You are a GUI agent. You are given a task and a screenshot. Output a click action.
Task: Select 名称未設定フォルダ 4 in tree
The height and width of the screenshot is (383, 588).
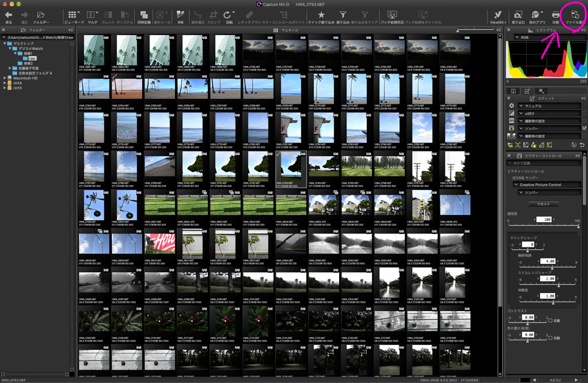pyautogui.click(x=35, y=73)
